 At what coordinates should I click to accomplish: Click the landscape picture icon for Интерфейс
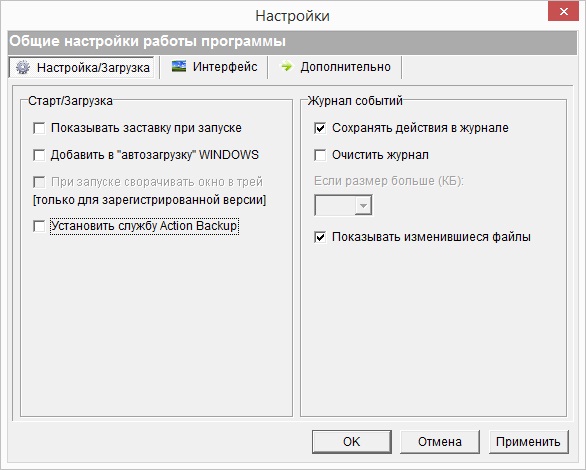click(179, 67)
